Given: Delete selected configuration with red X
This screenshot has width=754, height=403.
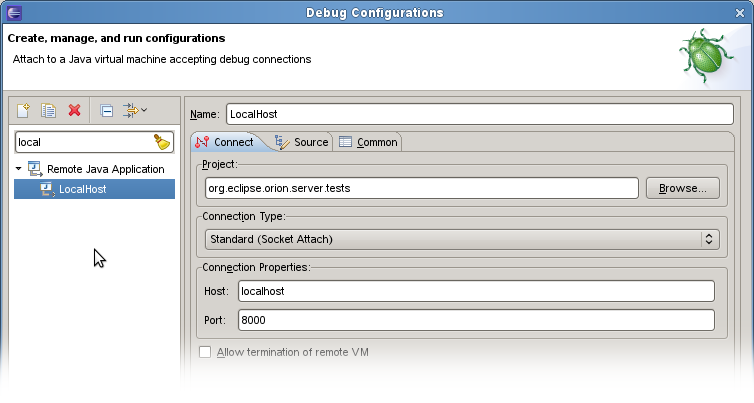Looking at the screenshot, I should (75, 111).
